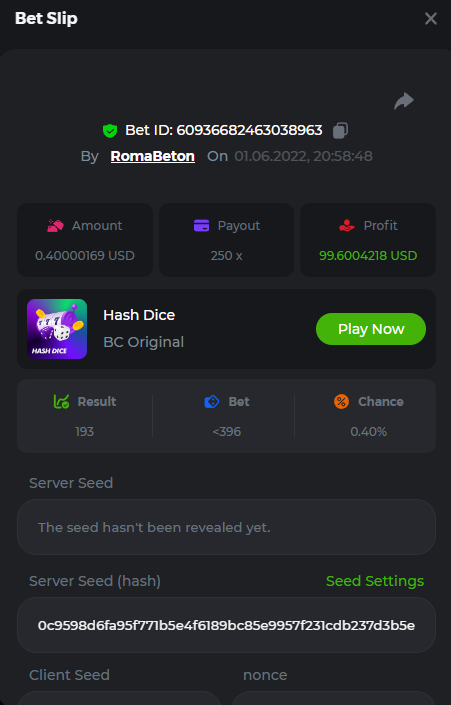Click the green verified shield icon
Viewport: 451px width, 705px height.
click(x=110, y=131)
